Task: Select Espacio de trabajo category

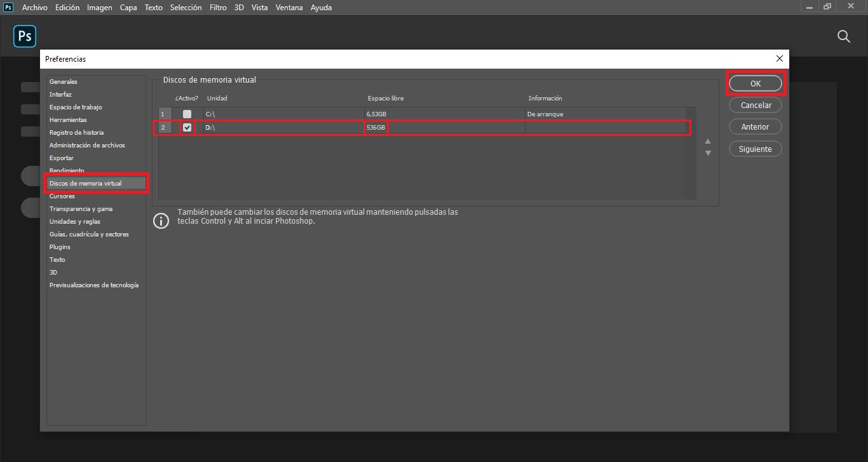Action: [x=76, y=107]
